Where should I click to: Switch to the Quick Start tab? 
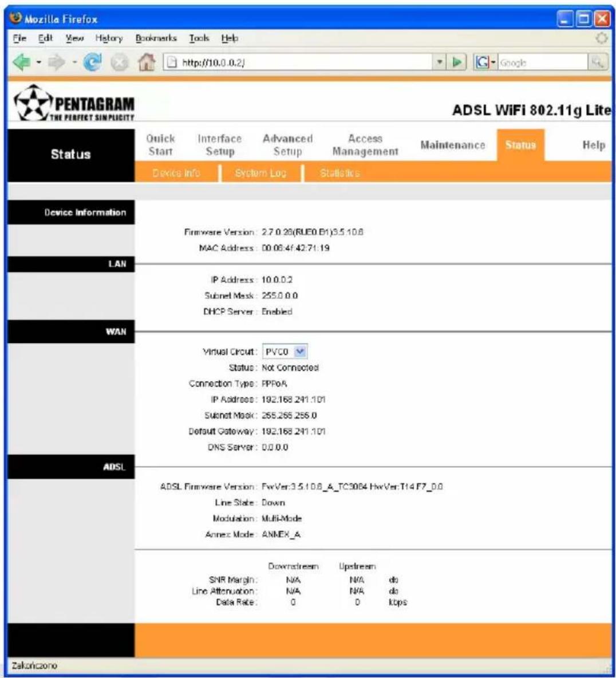pos(160,145)
